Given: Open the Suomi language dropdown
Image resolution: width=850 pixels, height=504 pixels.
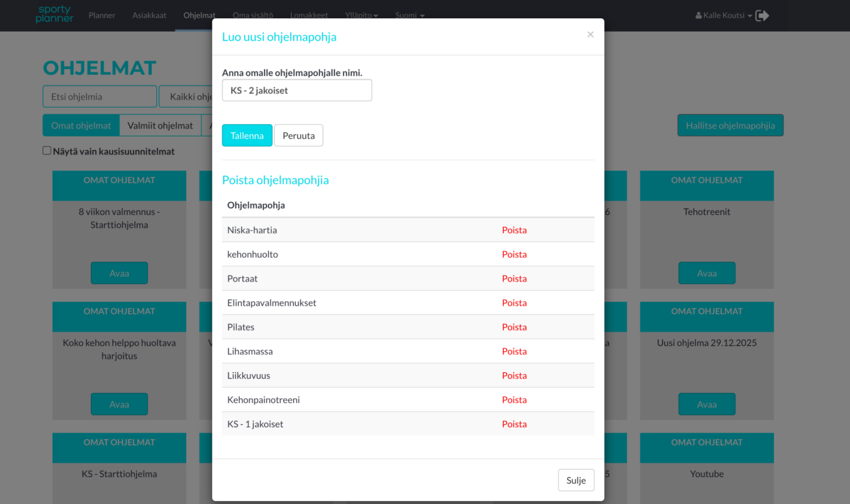Looking at the screenshot, I should point(409,15).
